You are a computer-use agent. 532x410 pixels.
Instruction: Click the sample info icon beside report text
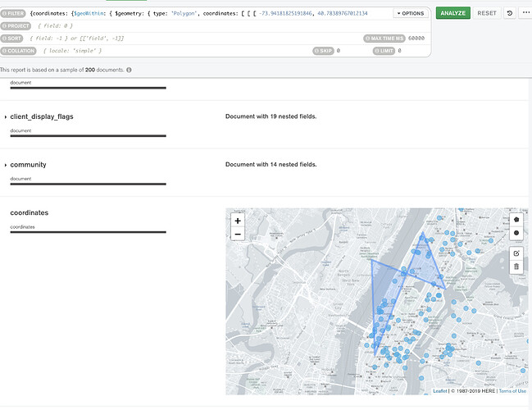tap(130, 70)
